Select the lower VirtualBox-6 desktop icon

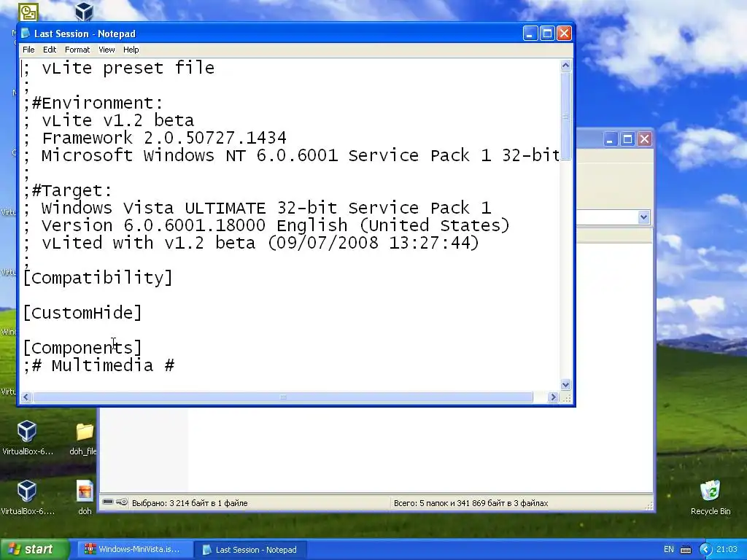27,497
